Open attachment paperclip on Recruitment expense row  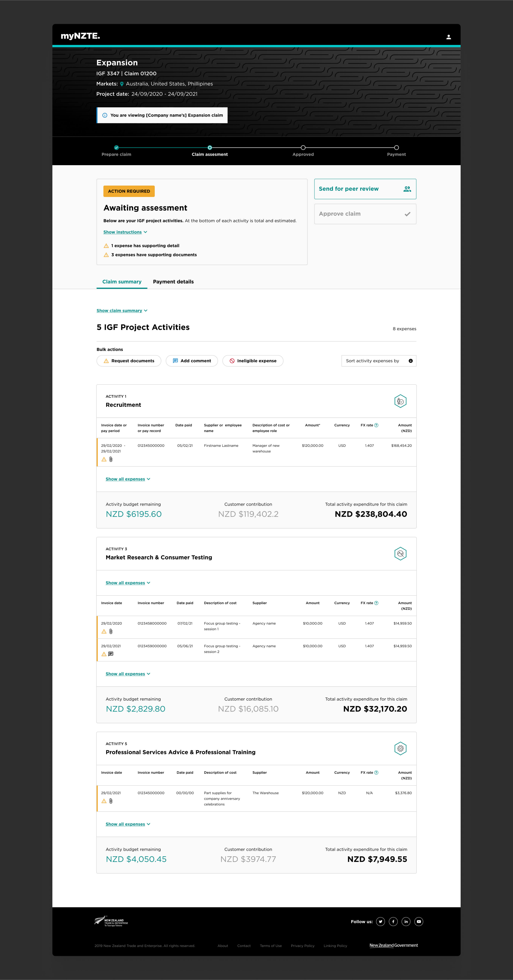click(x=111, y=460)
